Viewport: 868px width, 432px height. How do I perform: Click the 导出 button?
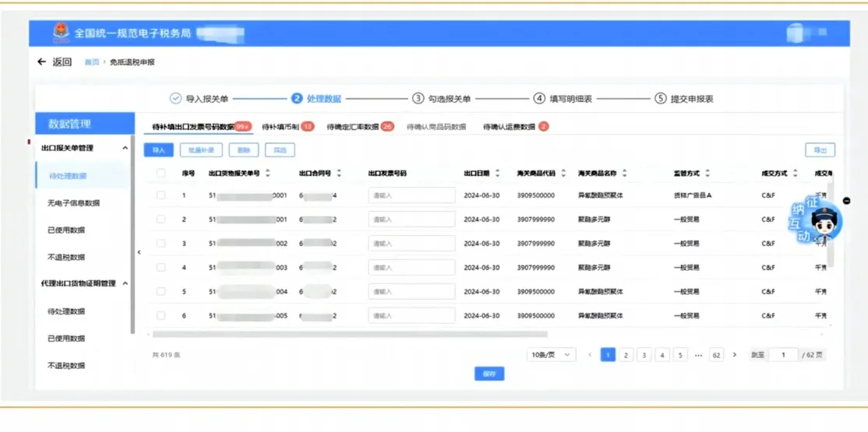820,150
